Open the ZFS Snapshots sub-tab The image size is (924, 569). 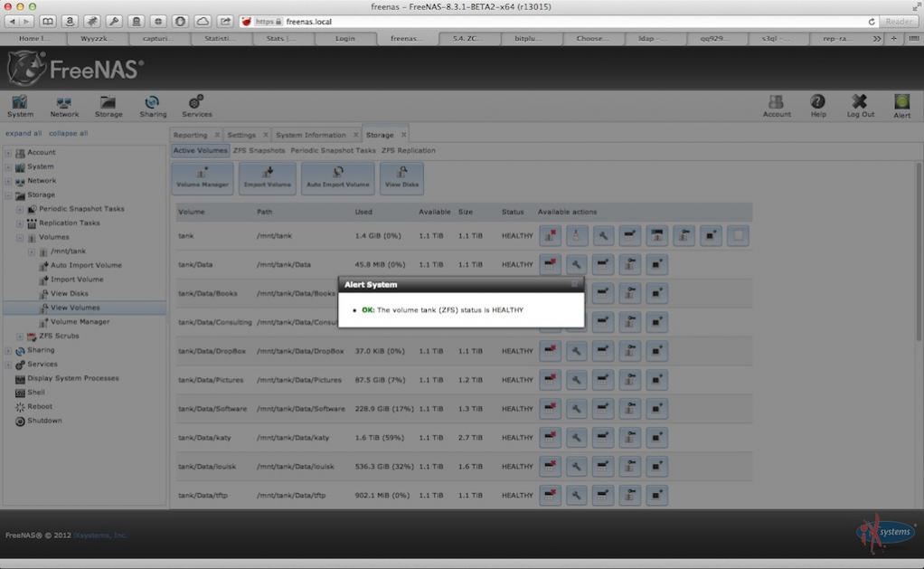[259, 150]
